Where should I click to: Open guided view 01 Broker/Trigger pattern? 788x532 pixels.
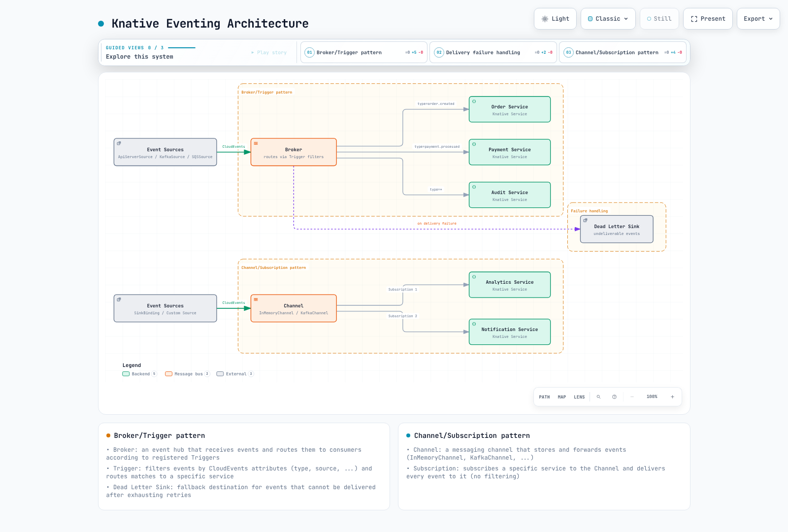click(364, 52)
